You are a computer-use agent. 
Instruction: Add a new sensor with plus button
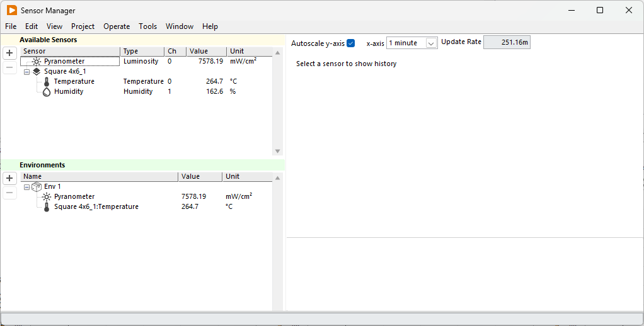(9, 53)
